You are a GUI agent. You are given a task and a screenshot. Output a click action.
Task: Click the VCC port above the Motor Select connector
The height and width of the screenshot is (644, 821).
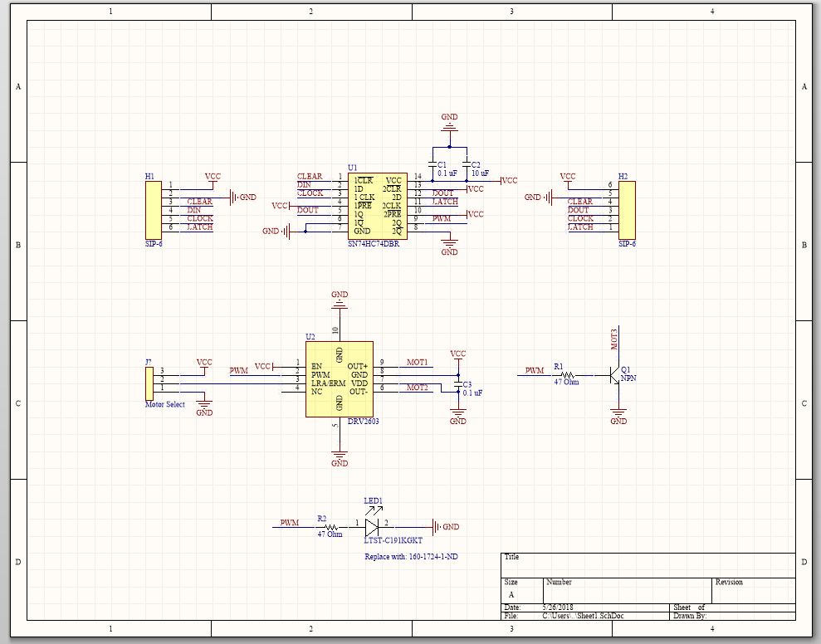tap(204, 365)
